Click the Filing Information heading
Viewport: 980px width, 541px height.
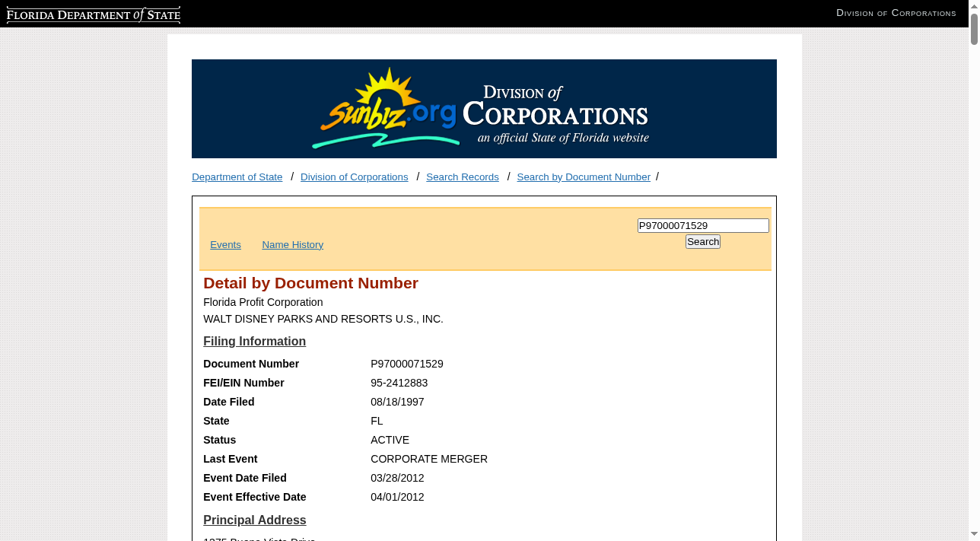coord(254,342)
